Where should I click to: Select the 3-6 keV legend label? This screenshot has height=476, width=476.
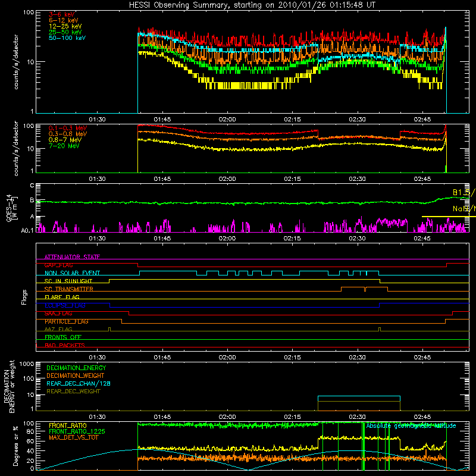pos(62,14)
